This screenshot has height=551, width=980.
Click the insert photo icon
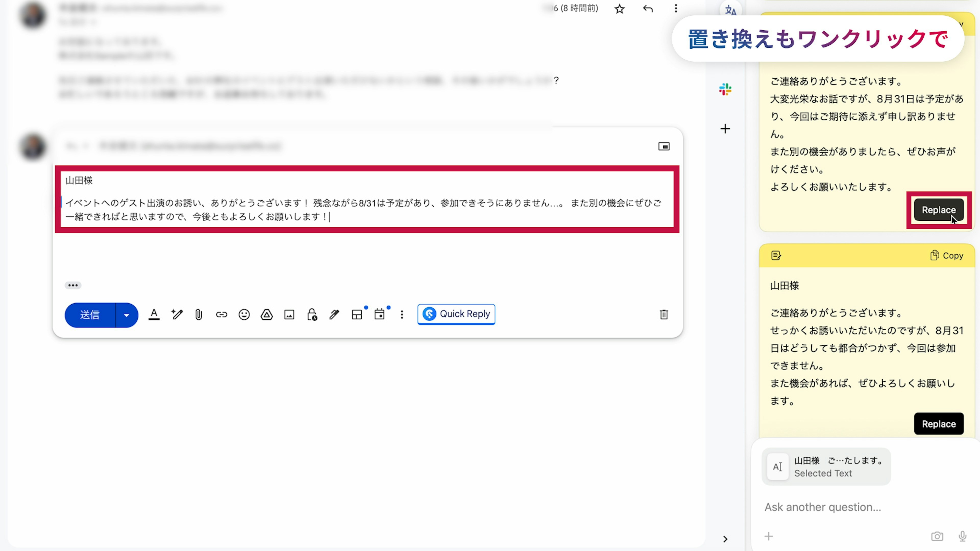(289, 315)
